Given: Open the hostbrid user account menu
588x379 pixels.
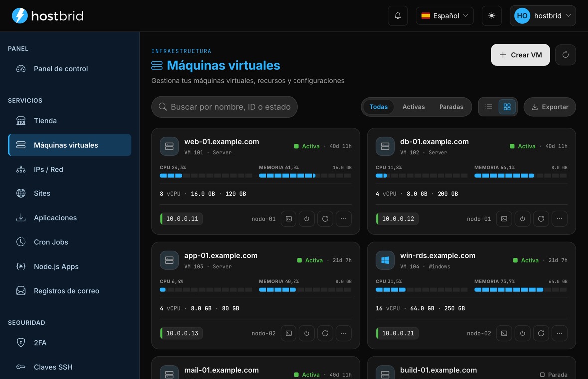Looking at the screenshot, I should [x=542, y=16].
